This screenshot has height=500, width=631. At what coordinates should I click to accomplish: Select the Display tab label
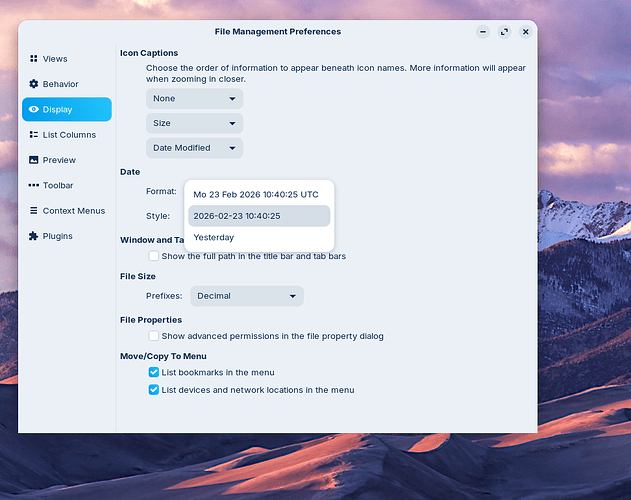(58, 110)
